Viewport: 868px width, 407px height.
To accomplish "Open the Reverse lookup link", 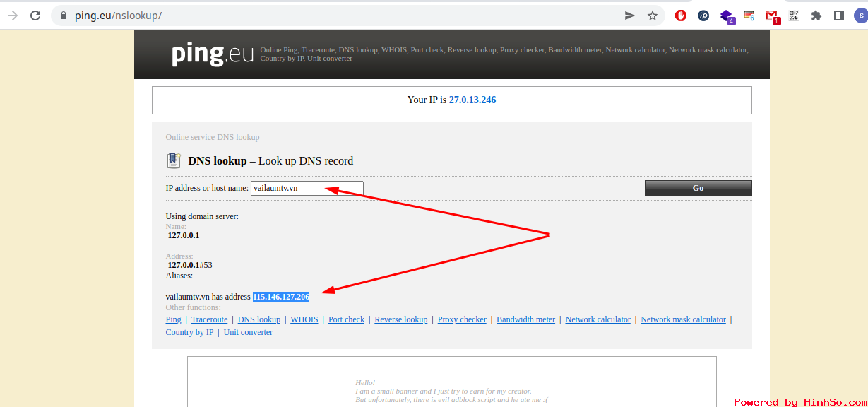I will pyautogui.click(x=401, y=319).
